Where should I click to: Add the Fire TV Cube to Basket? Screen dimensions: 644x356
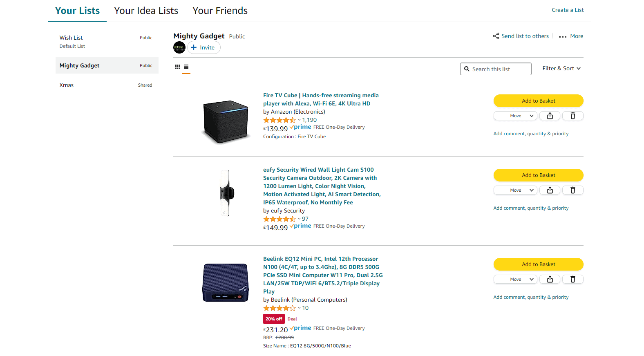point(538,101)
